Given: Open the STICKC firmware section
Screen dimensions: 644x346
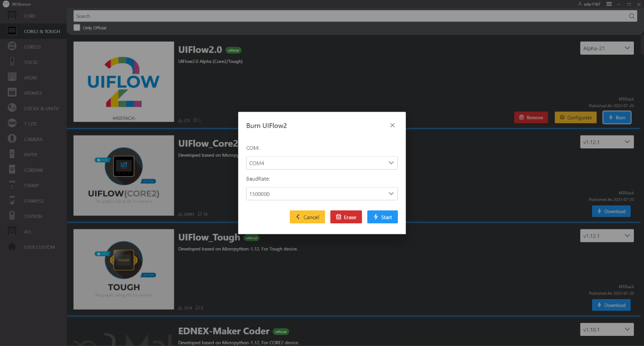Looking at the screenshot, I should click(11, 62).
